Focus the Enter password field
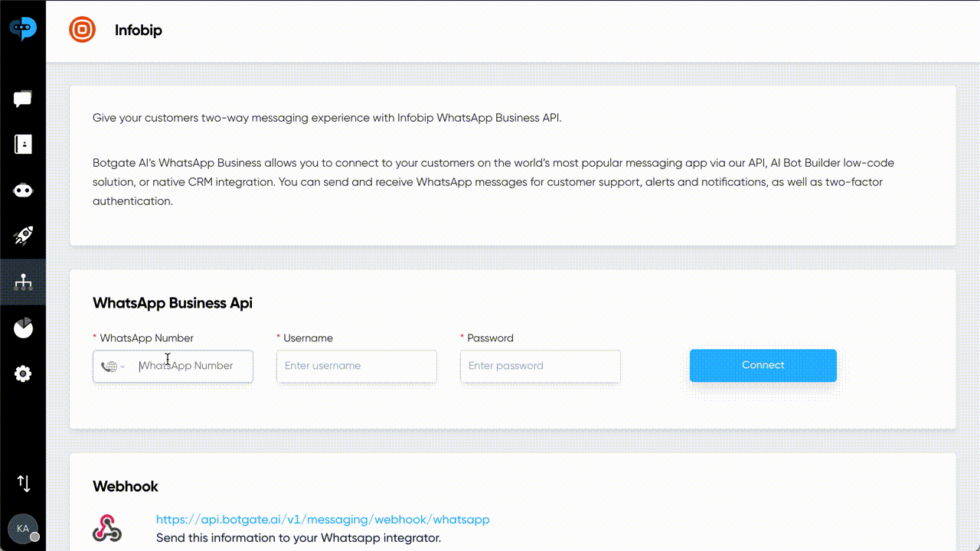The width and height of the screenshot is (980, 551). click(541, 366)
